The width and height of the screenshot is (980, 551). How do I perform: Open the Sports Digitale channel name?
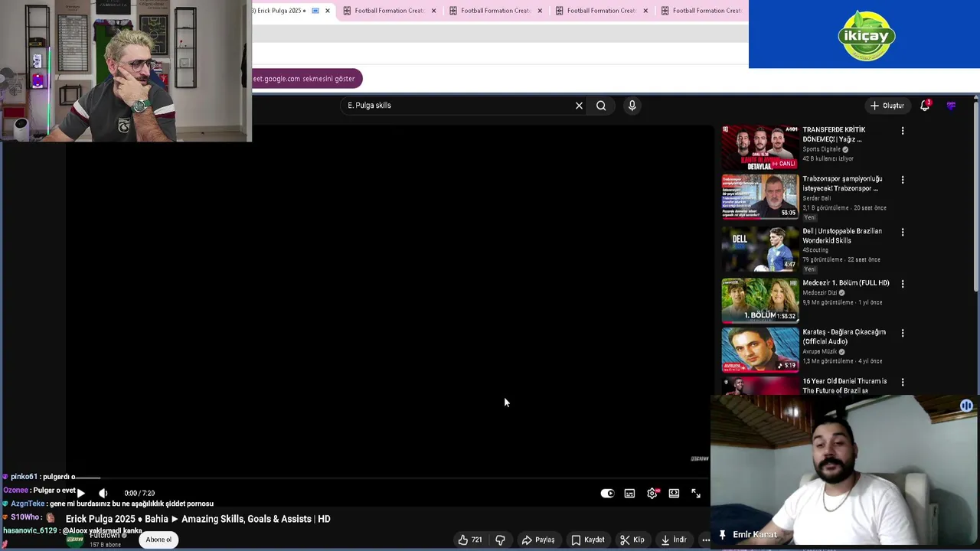pos(822,149)
